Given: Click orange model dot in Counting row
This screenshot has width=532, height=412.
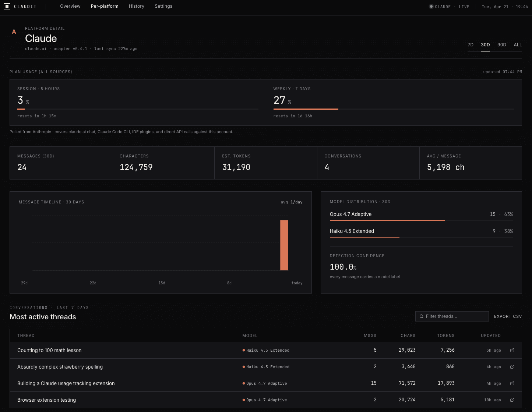Looking at the screenshot, I should 244,350.
